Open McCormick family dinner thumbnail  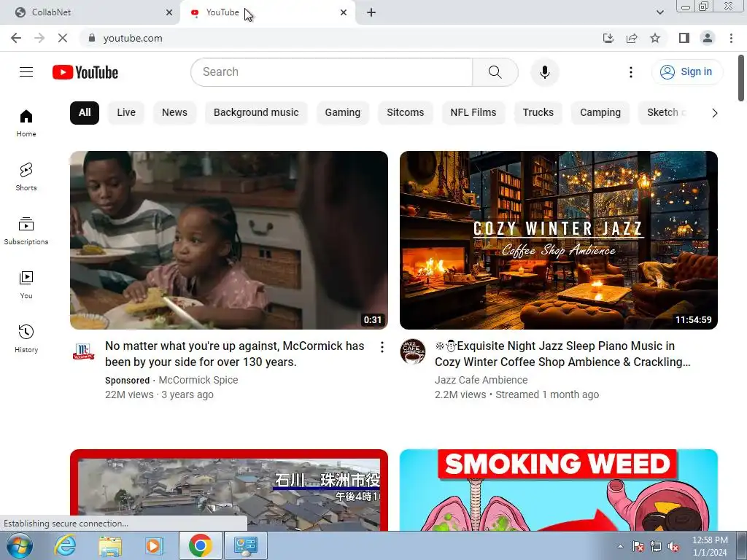(229, 240)
